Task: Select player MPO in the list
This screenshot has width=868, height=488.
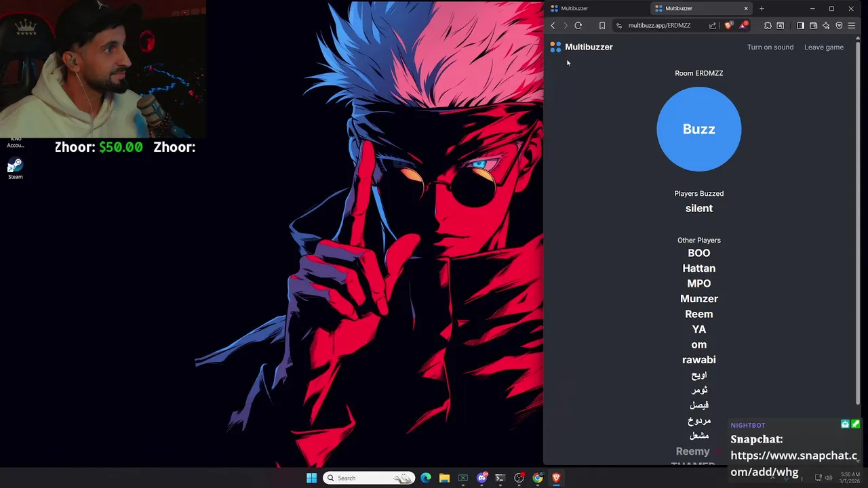Action: (698, 283)
